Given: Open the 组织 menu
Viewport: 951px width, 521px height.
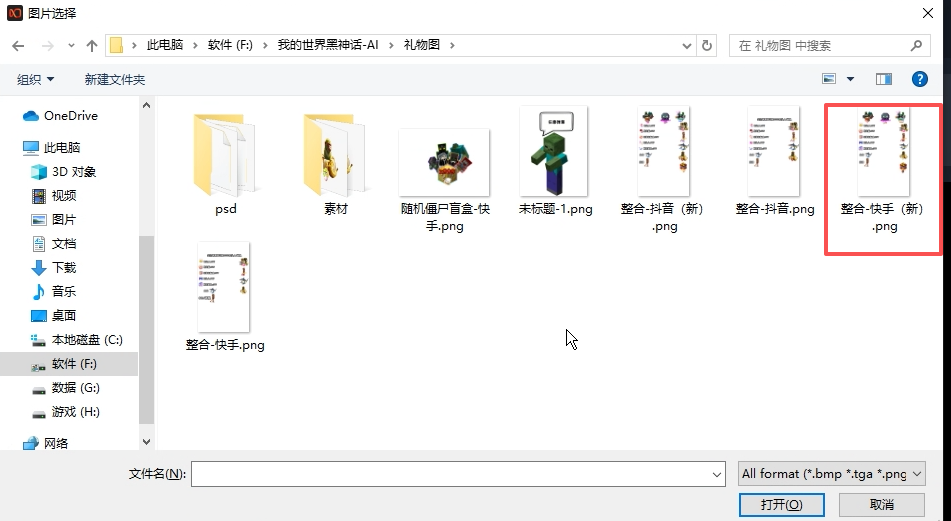Looking at the screenshot, I should coord(36,79).
